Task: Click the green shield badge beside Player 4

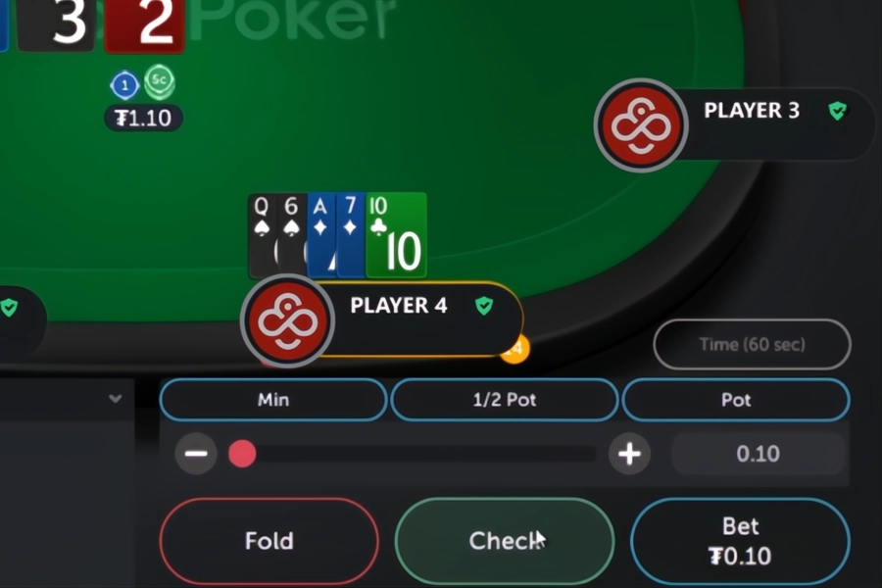Action: tap(484, 306)
